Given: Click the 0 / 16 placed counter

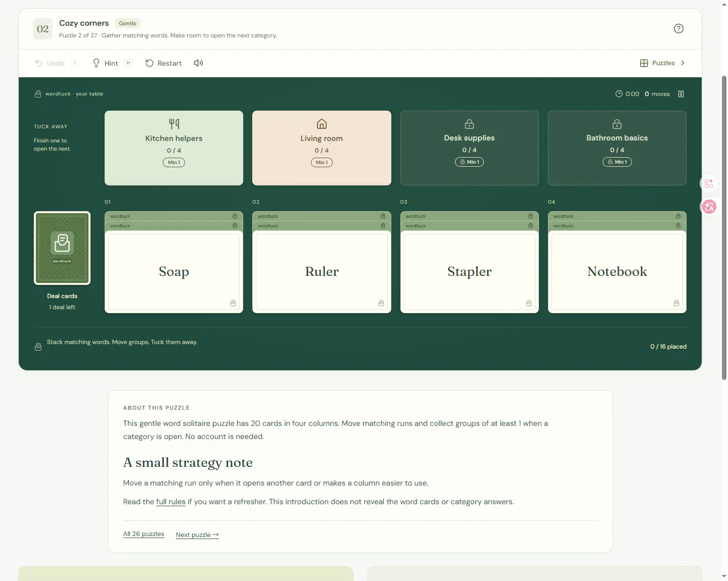Looking at the screenshot, I should click(x=668, y=347).
